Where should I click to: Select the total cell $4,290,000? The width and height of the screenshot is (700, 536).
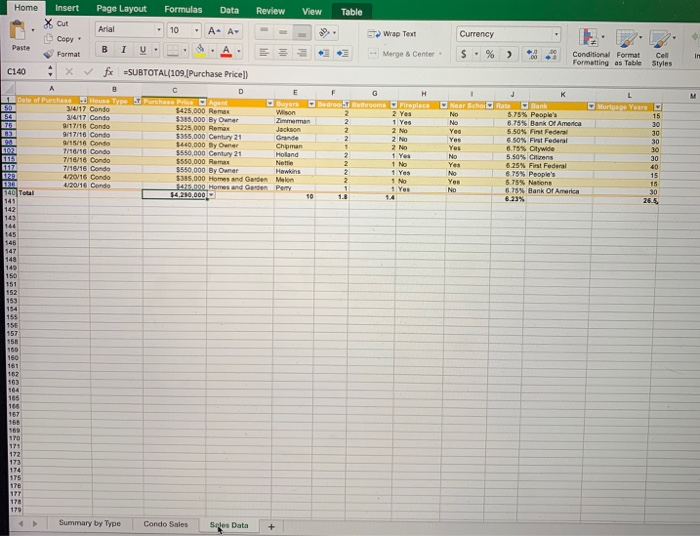pos(175,195)
